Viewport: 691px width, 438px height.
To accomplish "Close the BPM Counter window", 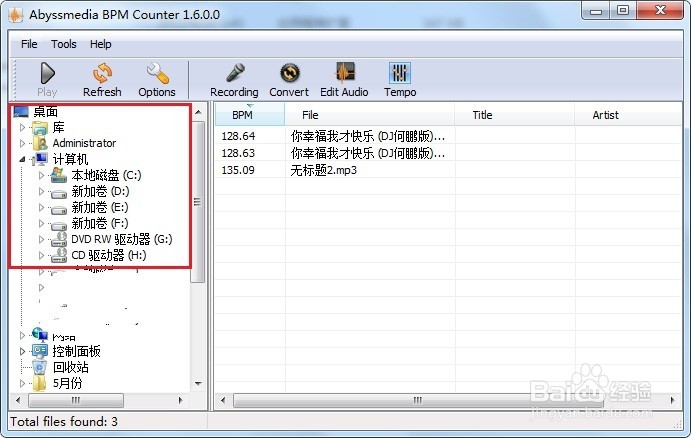I will 660,11.
